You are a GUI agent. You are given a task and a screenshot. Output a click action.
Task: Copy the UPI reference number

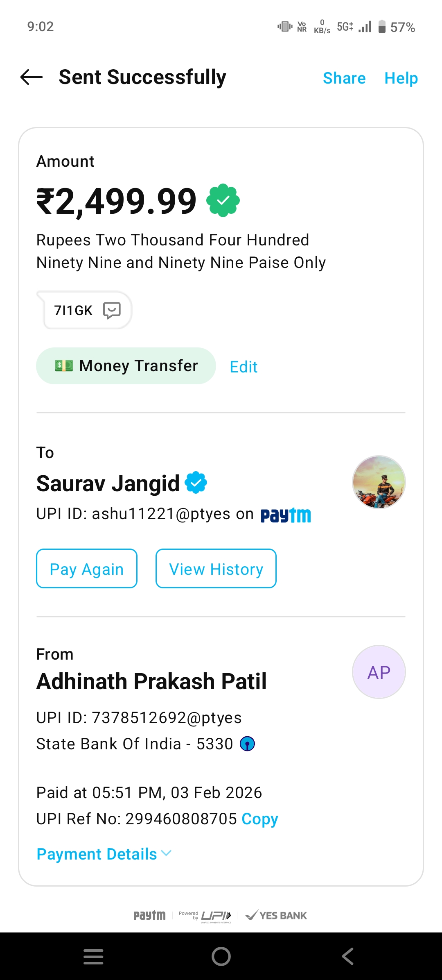[x=260, y=819]
